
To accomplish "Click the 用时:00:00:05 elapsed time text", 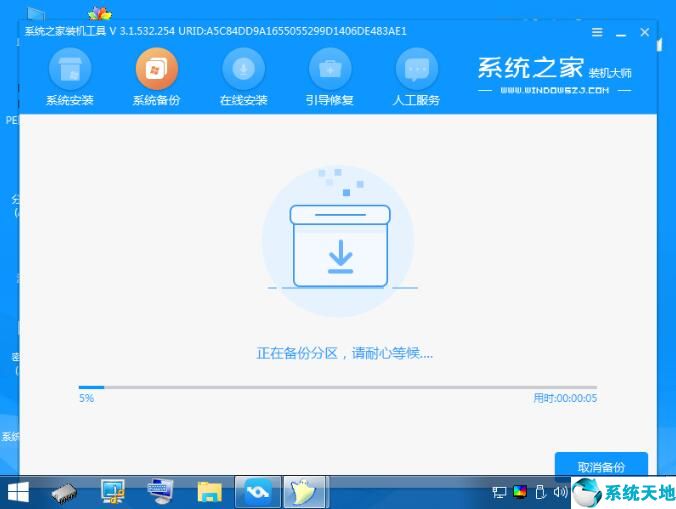I will (x=565, y=398).
